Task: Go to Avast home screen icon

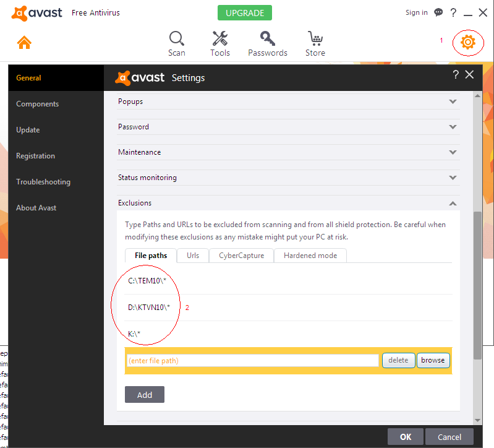Action: pos(24,42)
